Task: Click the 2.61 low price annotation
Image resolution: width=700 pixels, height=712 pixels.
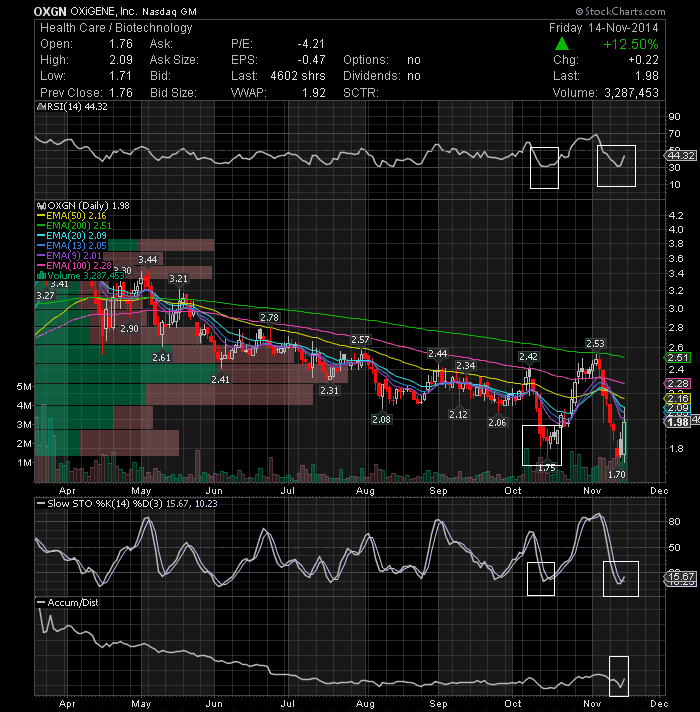Action: click(x=161, y=357)
